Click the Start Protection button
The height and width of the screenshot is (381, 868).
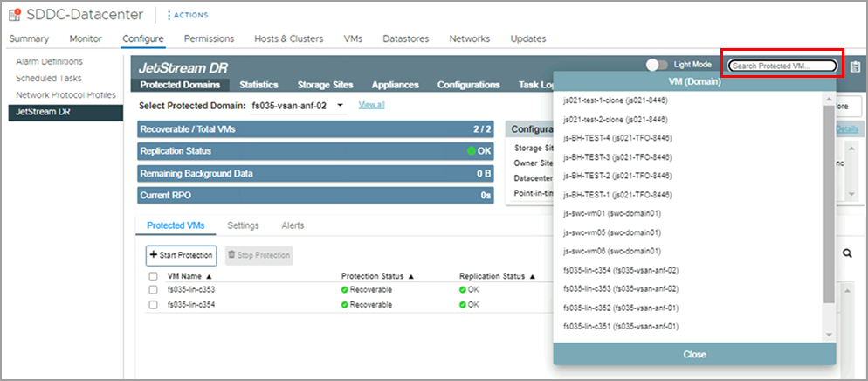181,255
